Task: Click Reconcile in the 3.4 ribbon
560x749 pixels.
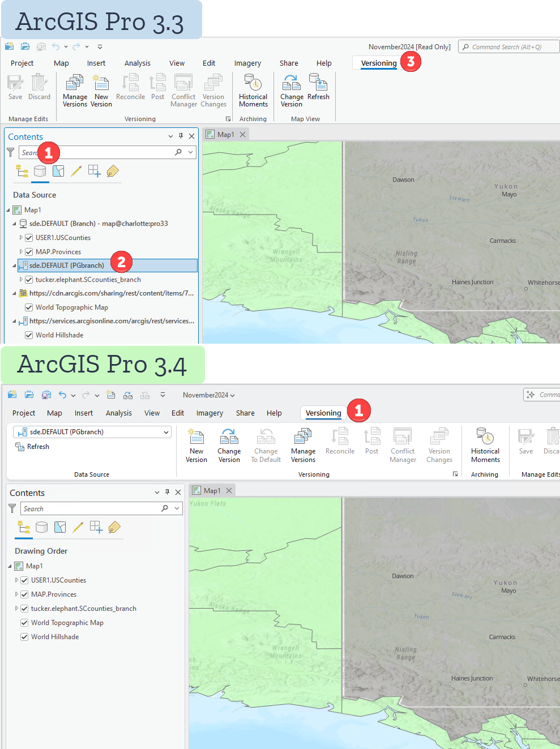Action: pos(340,442)
